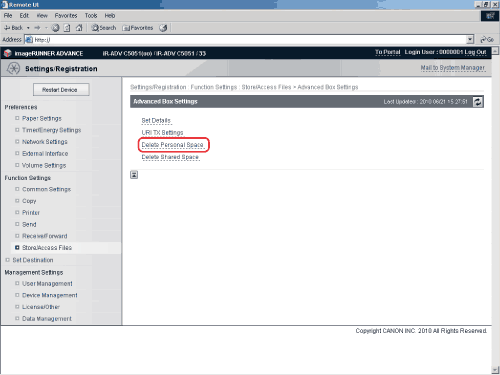Click the Favorites toolbar button
This screenshot has width=500, height=375.
pos(138,28)
